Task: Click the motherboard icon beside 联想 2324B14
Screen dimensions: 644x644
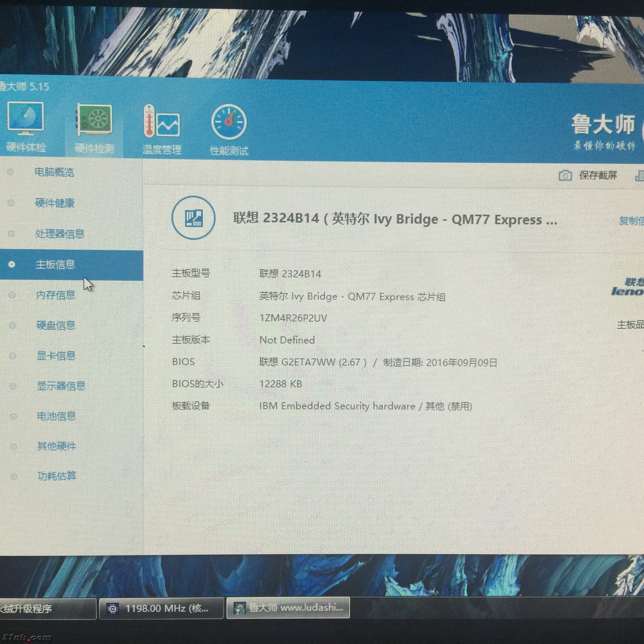Action: (x=193, y=218)
